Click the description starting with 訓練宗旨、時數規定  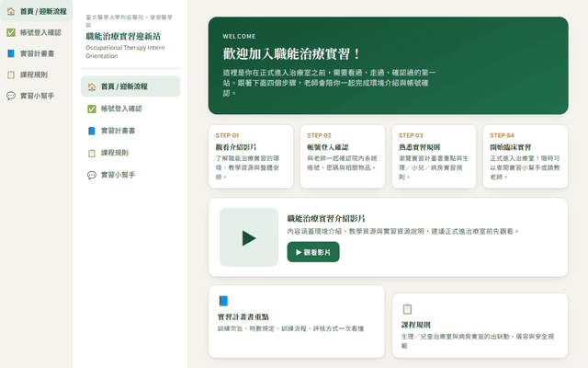[x=291, y=328]
